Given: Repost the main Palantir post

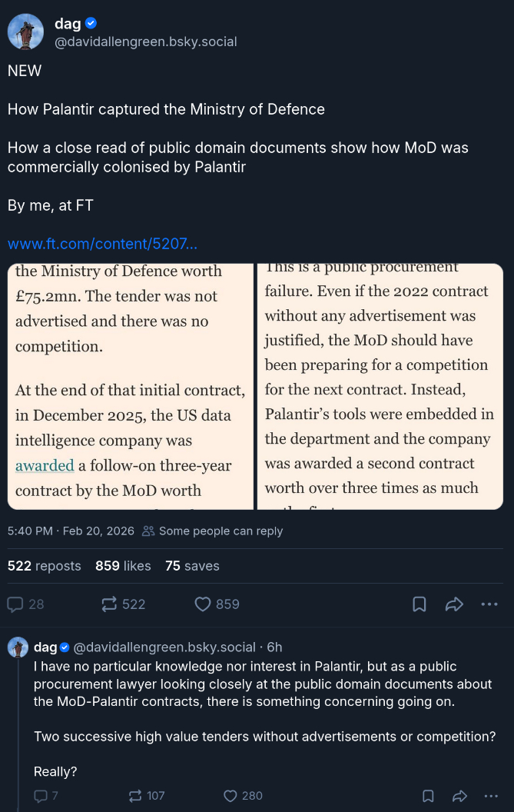Looking at the screenshot, I should (109, 604).
